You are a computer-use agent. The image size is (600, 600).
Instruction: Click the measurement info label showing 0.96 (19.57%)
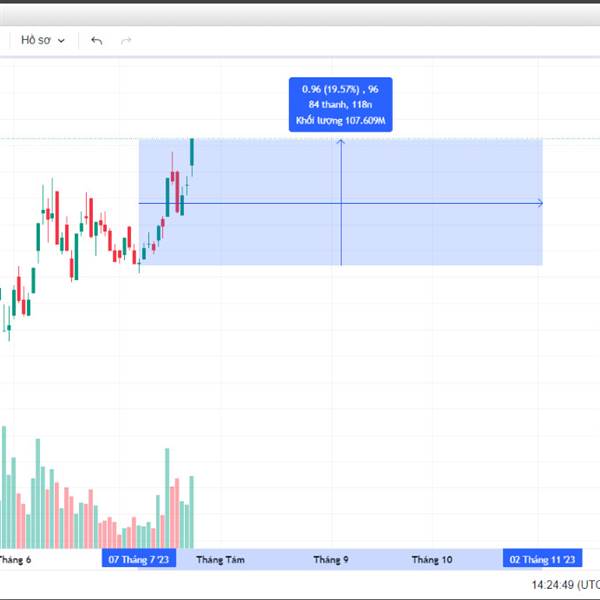340,104
